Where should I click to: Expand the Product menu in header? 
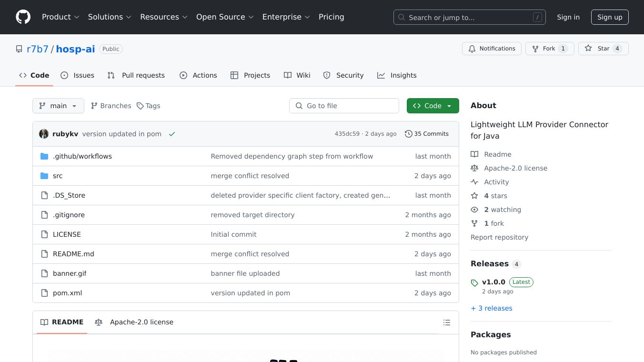[x=60, y=17]
